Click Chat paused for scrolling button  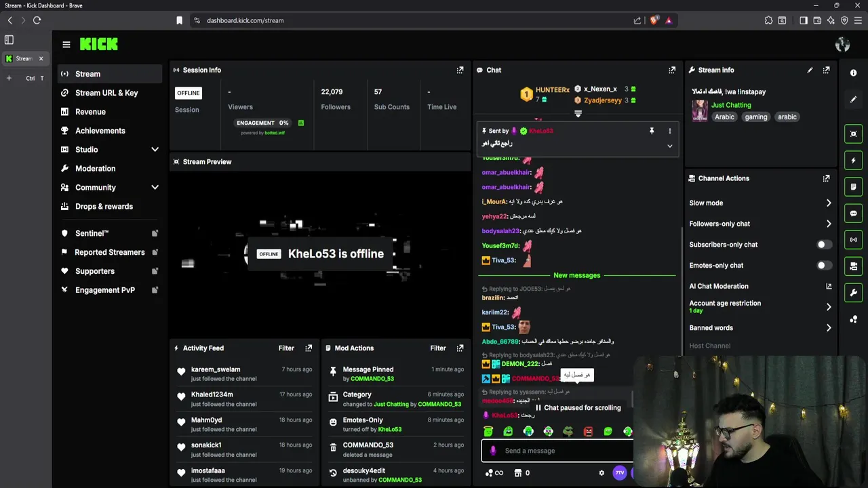point(578,407)
